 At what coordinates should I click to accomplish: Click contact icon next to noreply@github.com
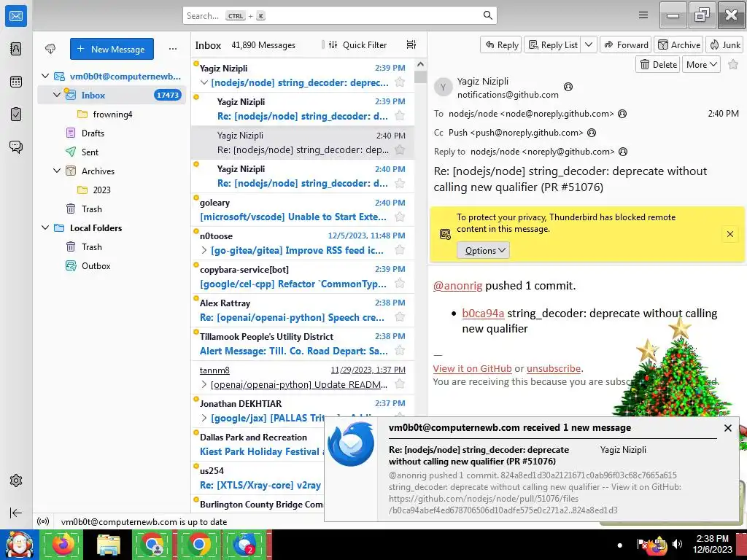coord(623,152)
